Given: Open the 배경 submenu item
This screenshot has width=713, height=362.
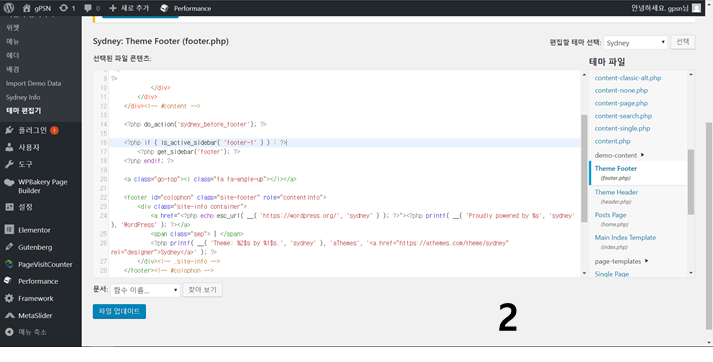Looking at the screenshot, I should click(x=13, y=69).
